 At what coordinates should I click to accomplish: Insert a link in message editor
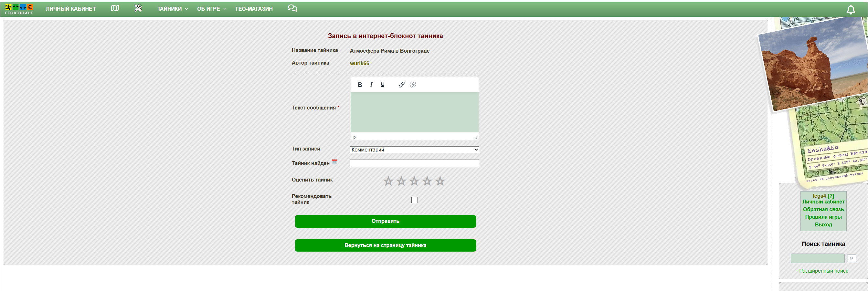pyautogui.click(x=401, y=85)
